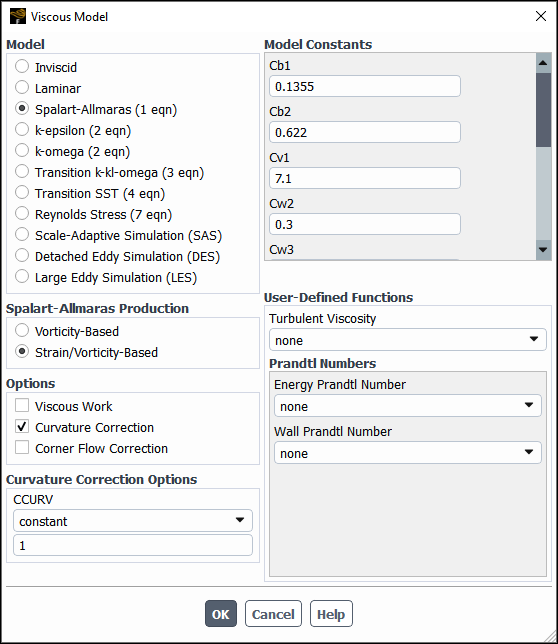Expand the Energy Prandtl Number dropdown
Screen dimensions: 558x644
[407, 406]
